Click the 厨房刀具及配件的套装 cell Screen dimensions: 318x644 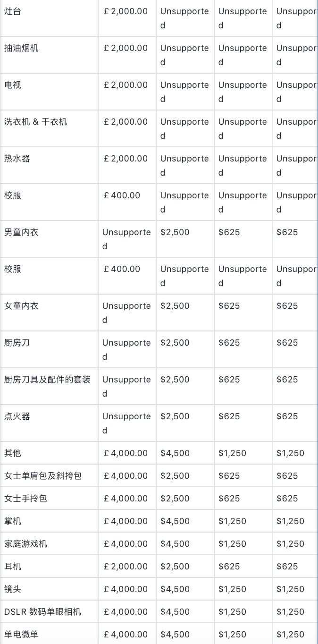[47, 380]
